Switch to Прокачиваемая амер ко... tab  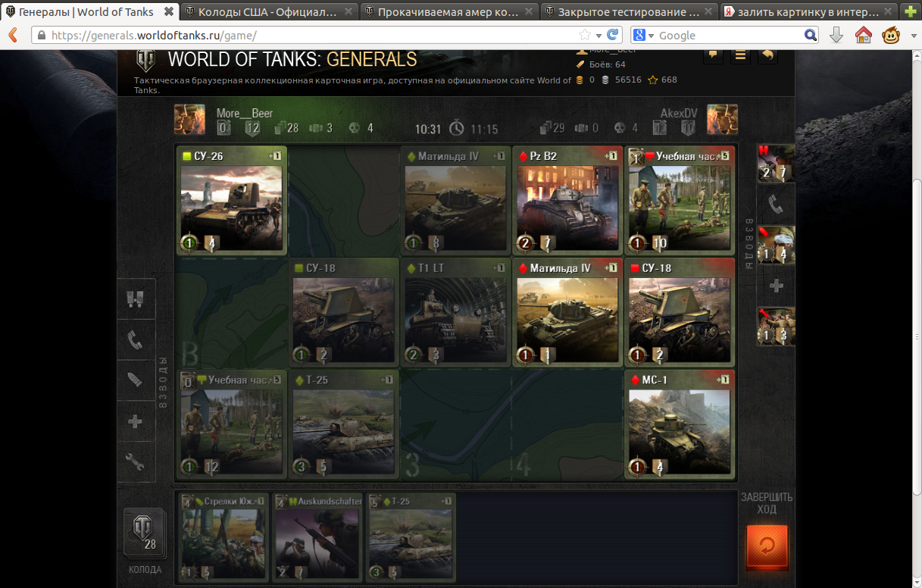448,12
